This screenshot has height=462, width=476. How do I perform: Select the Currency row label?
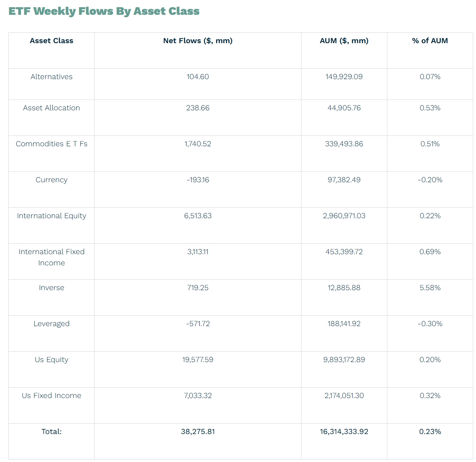pyautogui.click(x=51, y=180)
